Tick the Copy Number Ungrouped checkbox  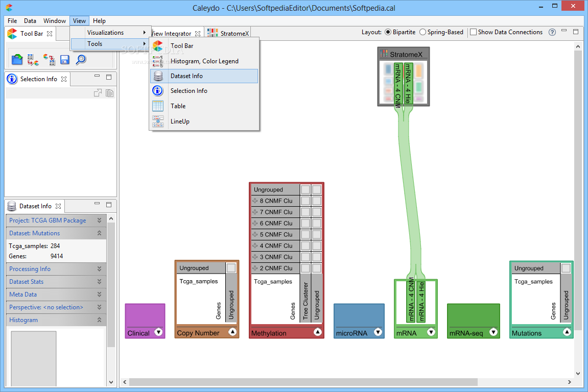[231, 268]
